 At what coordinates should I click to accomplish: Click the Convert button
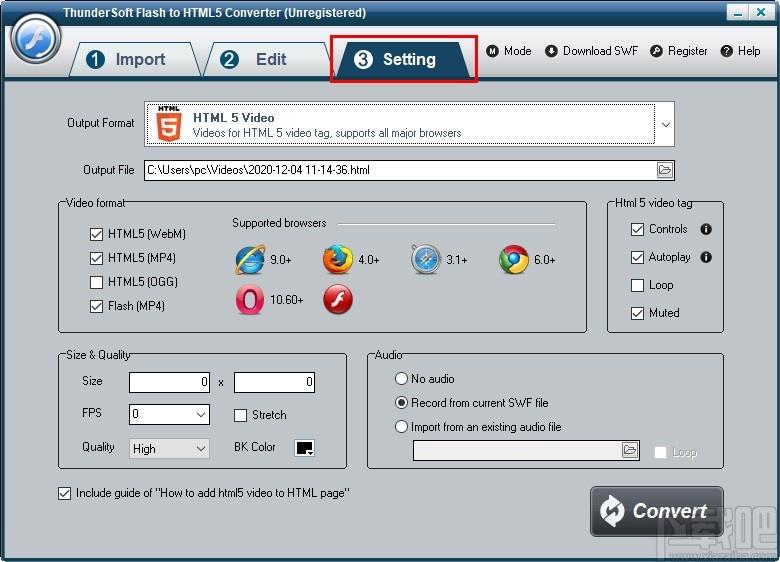pyautogui.click(x=657, y=511)
